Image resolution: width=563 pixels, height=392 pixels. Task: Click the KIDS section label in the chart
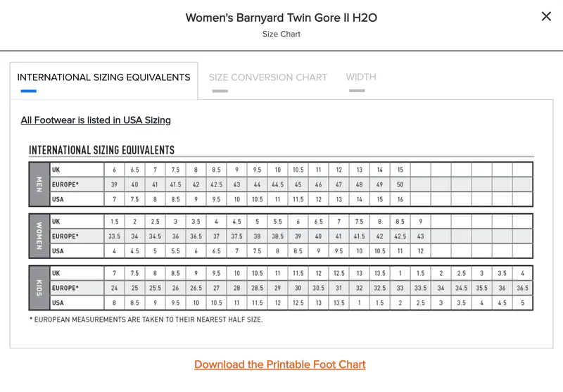click(39, 288)
